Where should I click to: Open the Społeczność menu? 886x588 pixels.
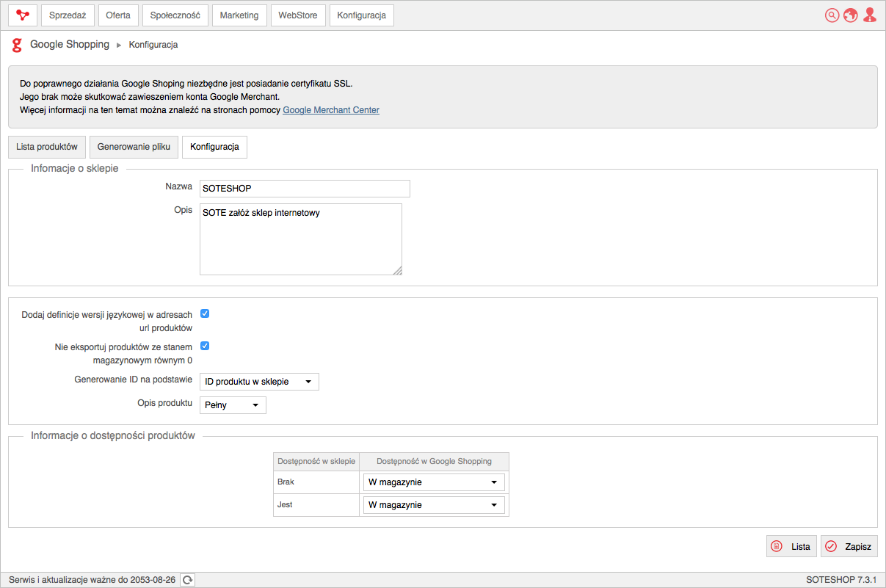175,15
